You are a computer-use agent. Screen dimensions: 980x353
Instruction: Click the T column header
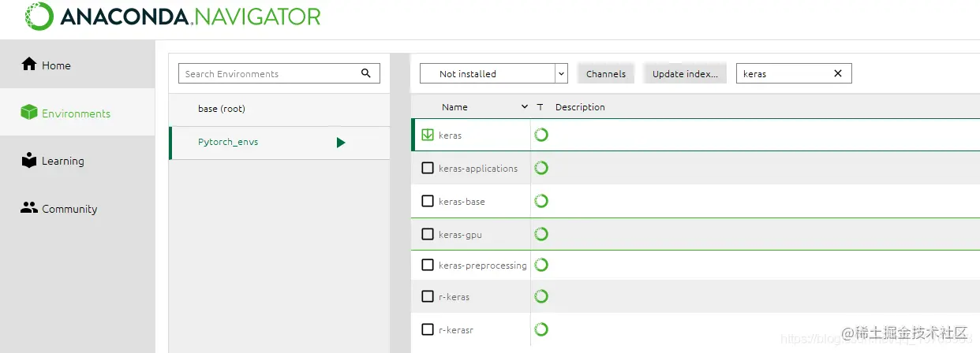(x=540, y=106)
